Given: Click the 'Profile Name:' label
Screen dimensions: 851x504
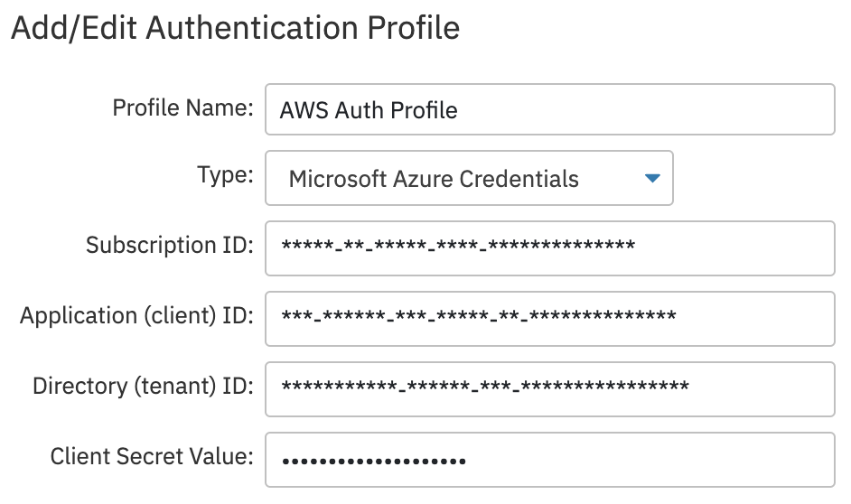Looking at the screenshot, I should (182, 107).
